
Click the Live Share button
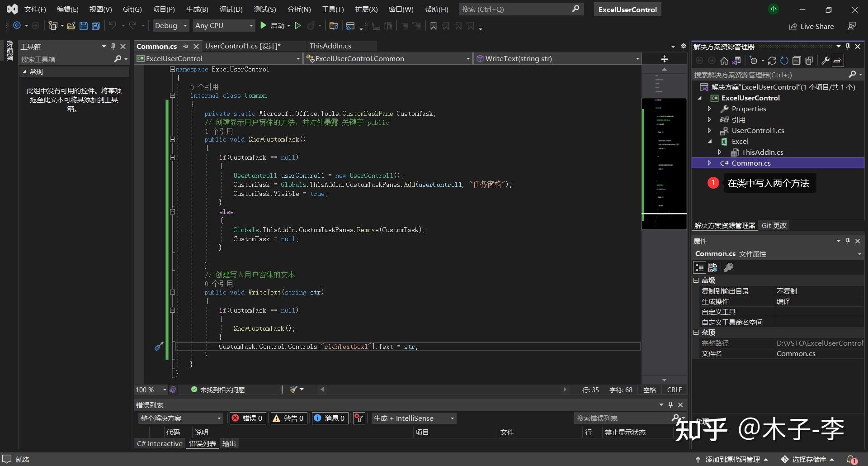pyautogui.click(x=811, y=26)
